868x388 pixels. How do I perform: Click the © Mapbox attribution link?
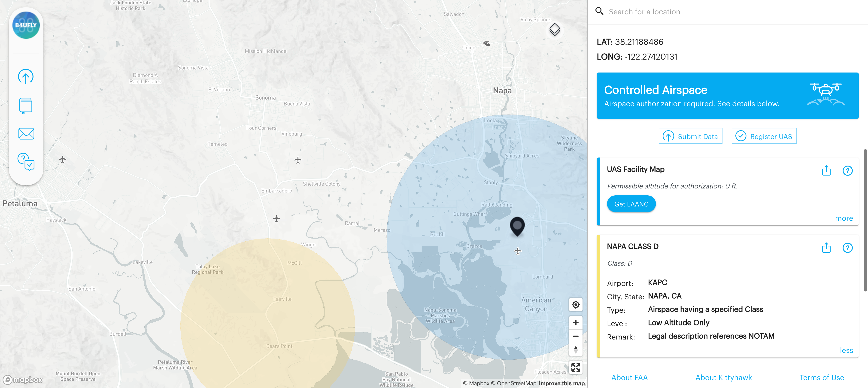pyautogui.click(x=476, y=383)
